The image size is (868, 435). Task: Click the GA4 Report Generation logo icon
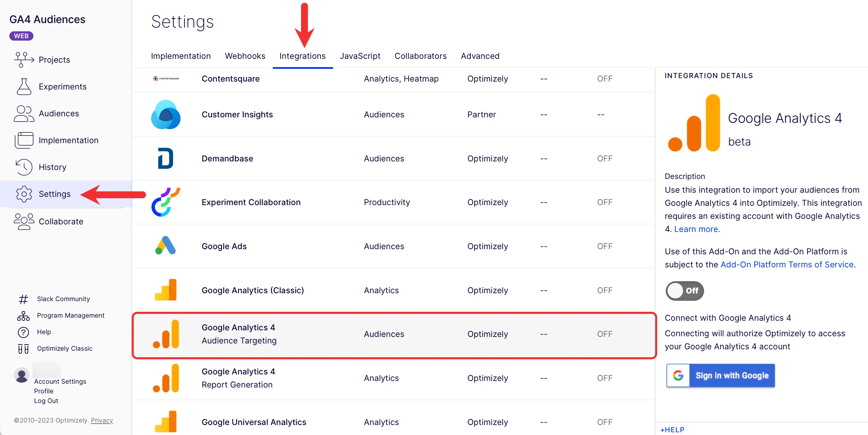click(166, 378)
